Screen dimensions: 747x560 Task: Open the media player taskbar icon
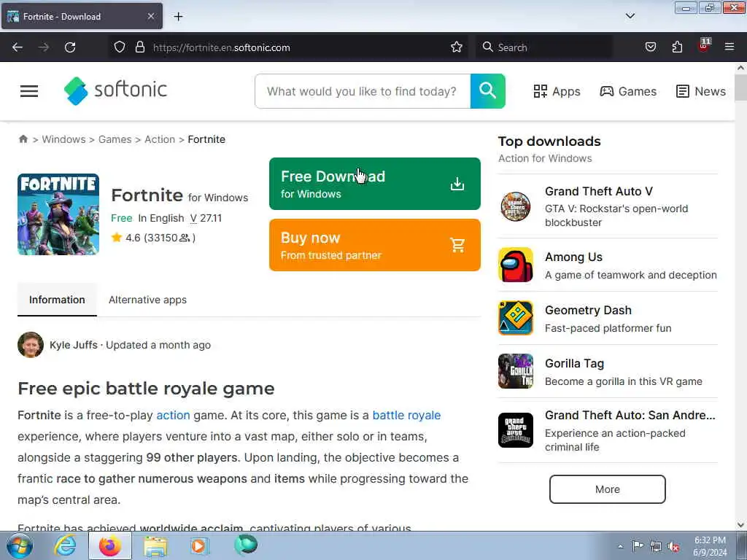[x=199, y=545]
